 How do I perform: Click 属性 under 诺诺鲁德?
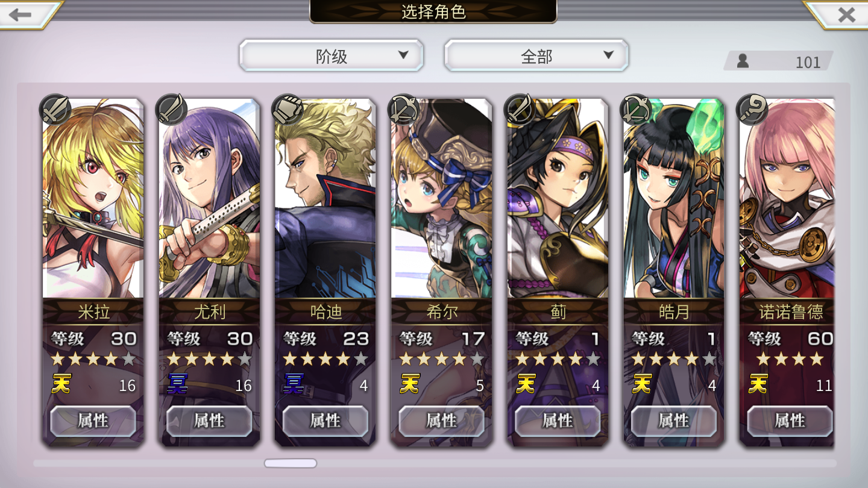(790, 421)
